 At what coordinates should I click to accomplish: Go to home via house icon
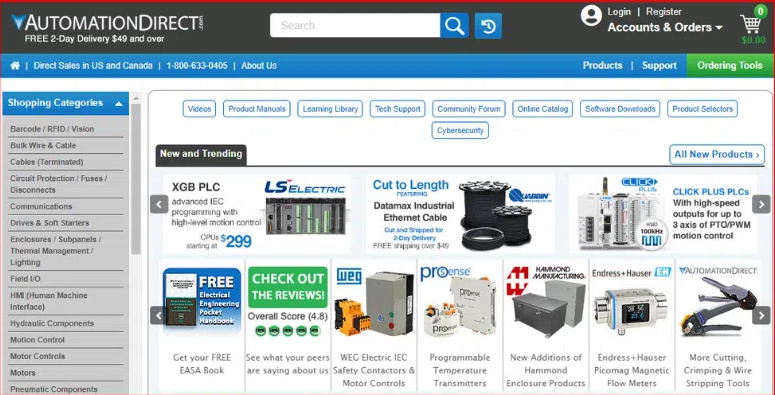15,65
